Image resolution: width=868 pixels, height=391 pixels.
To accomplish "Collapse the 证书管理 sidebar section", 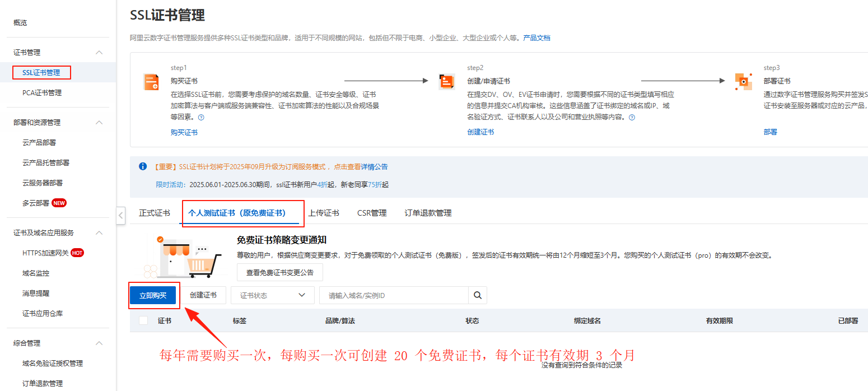I will [99, 53].
